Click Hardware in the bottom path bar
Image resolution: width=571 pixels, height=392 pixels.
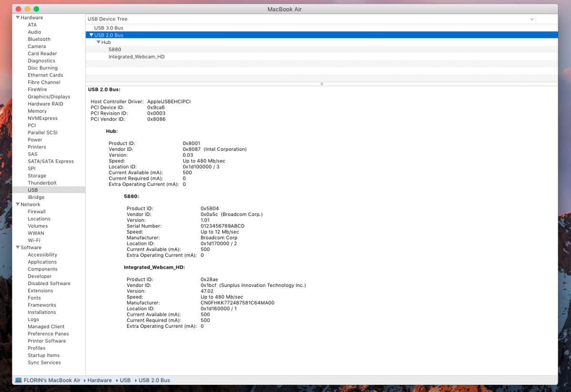[x=99, y=380]
